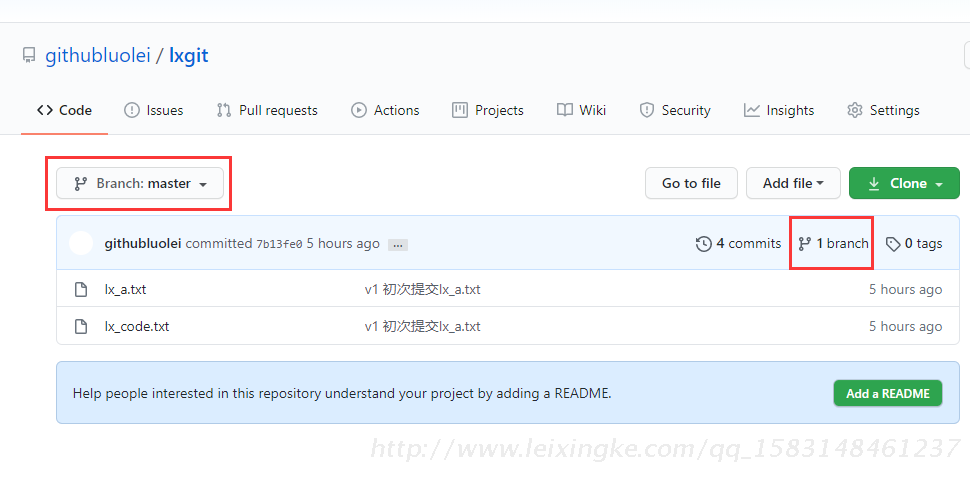Go to the Actions tab

click(385, 111)
